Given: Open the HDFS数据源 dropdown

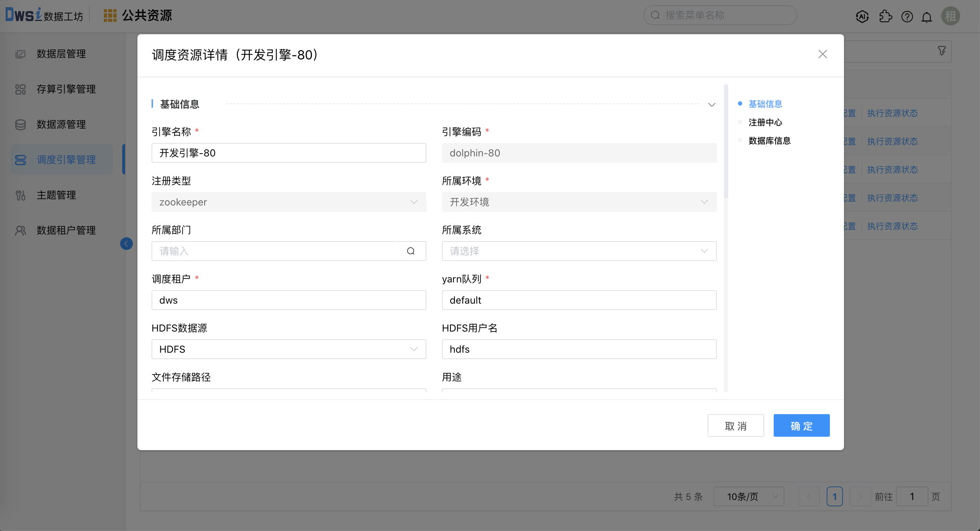Looking at the screenshot, I should tap(288, 349).
